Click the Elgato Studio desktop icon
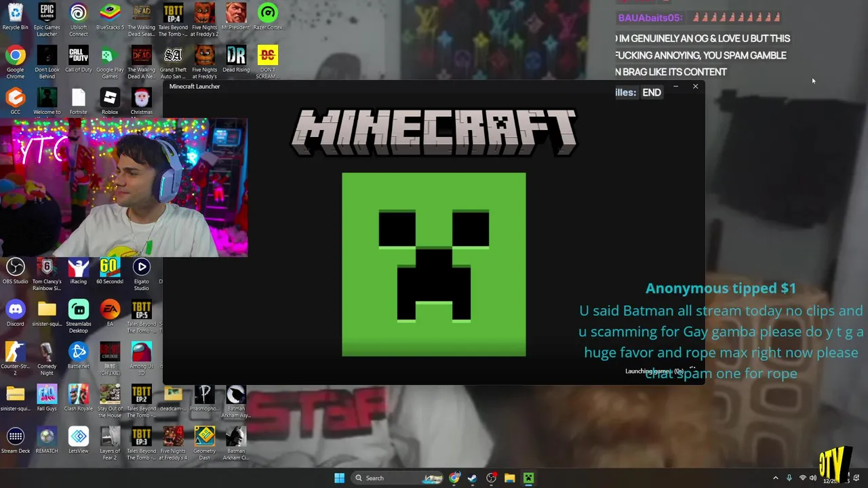The height and width of the screenshot is (488, 868). click(x=141, y=274)
